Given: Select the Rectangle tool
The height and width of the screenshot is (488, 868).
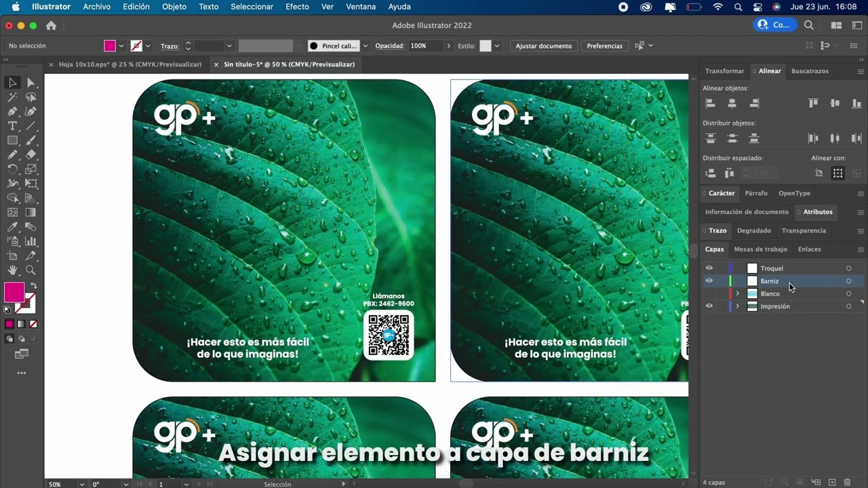Looking at the screenshot, I should (x=12, y=140).
